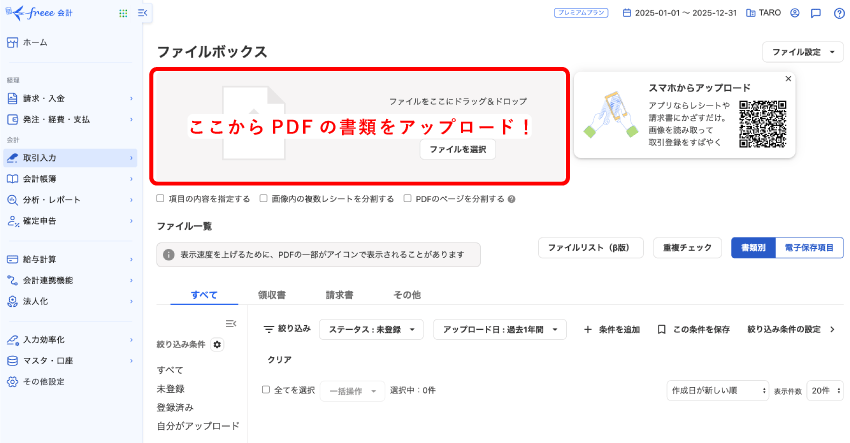Image resolution: width=850 pixels, height=443 pixels.
Task: Close the スマホからアップロード banner
Action: pos(787,78)
